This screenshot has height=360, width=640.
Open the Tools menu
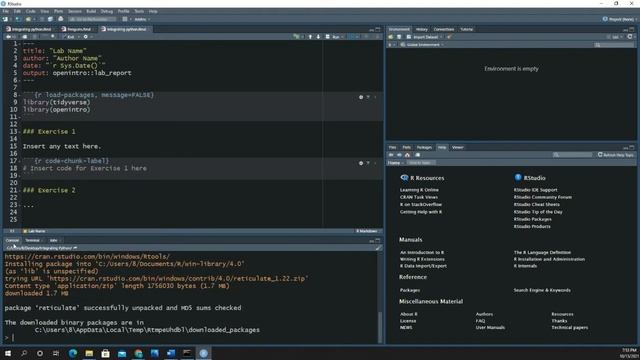pyautogui.click(x=139, y=11)
